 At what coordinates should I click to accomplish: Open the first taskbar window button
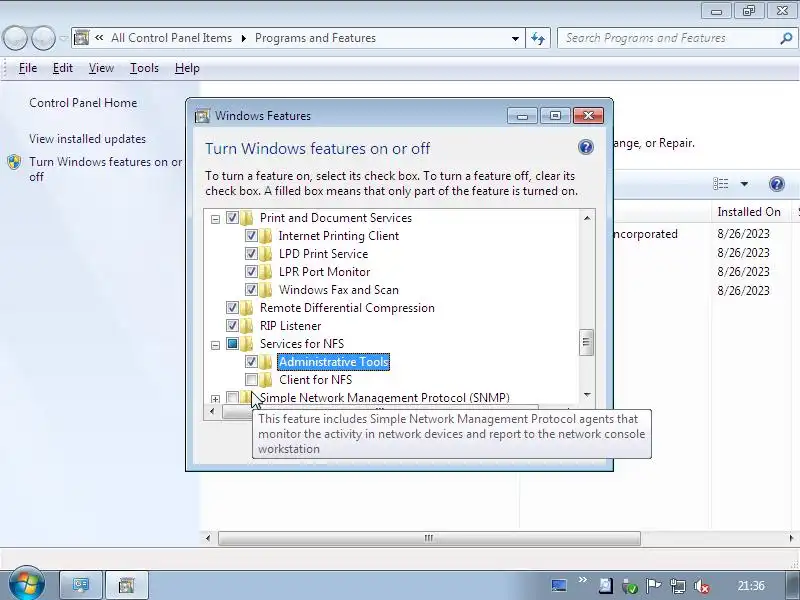pyautogui.click(x=81, y=585)
